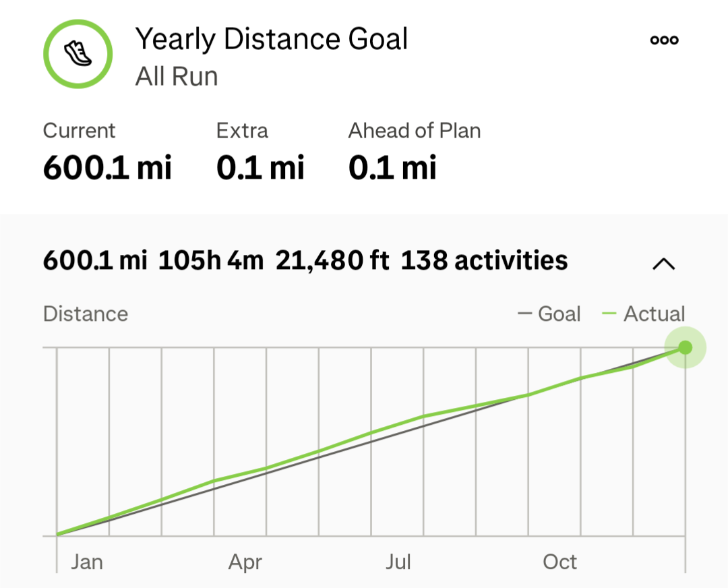Collapse the chart with the chevron

(x=664, y=263)
